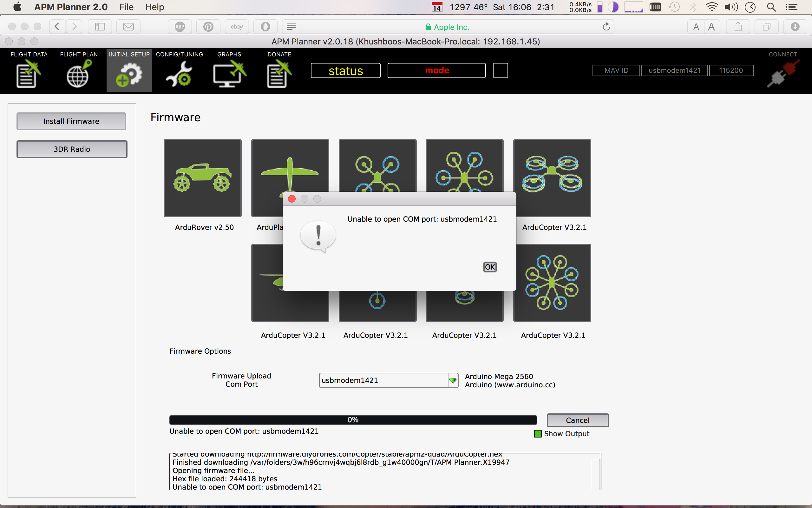Open Notification Center list icon
Image resolution: width=812 pixels, height=508 pixels.
click(792, 7)
